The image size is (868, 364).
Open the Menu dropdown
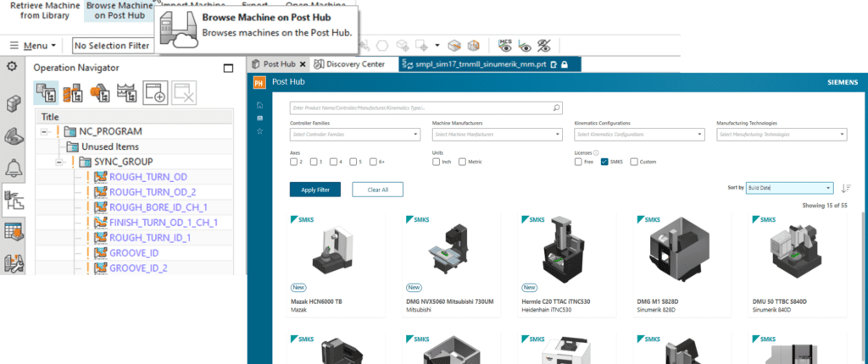click(34, 45)
